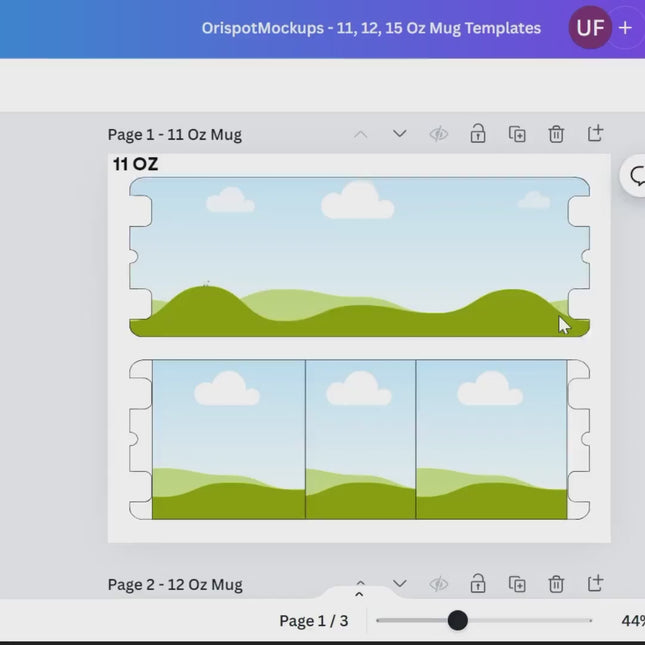Image resolution: width=645 pixels, height=645 pixels.
Task: Hide Page 1 using the eye icon
Action: tap(438, 134)
